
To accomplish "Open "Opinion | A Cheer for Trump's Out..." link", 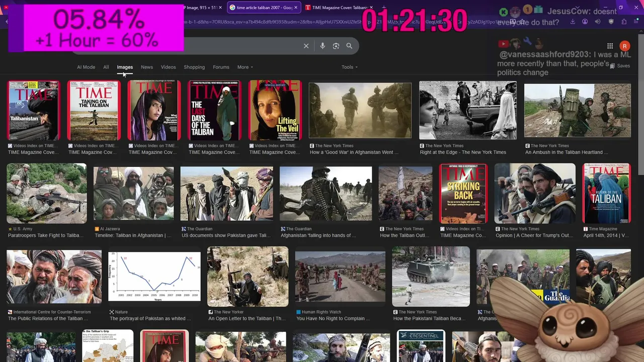I will click(x=534, y=235).
